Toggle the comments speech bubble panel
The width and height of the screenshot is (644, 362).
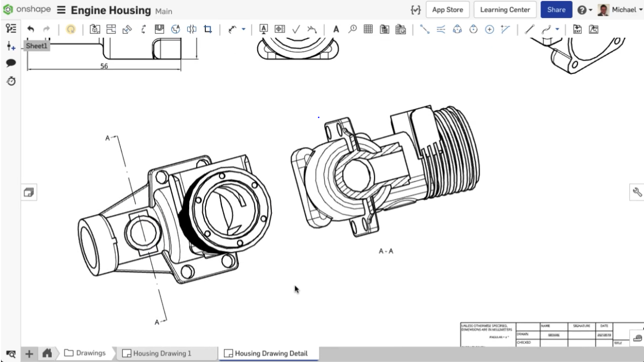11,63
